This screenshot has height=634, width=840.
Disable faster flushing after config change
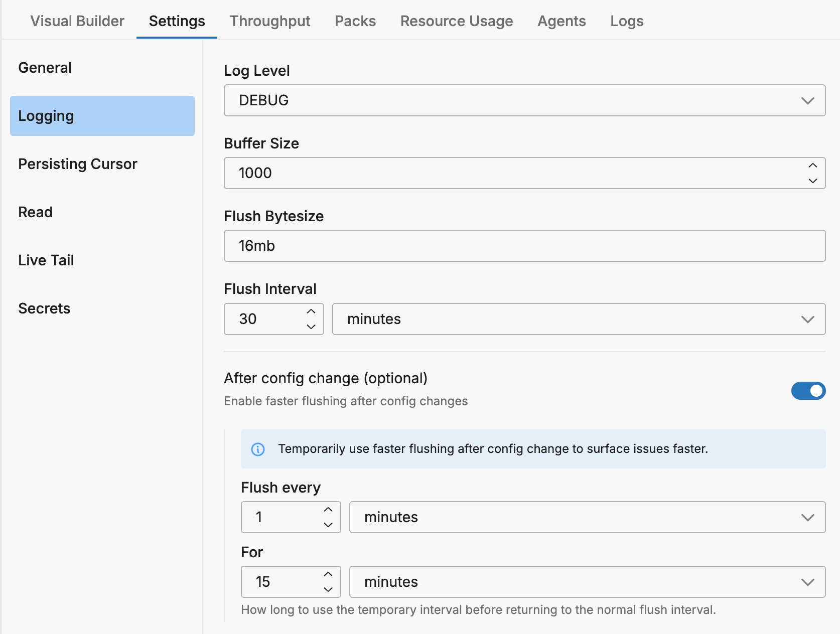[808, 391]
